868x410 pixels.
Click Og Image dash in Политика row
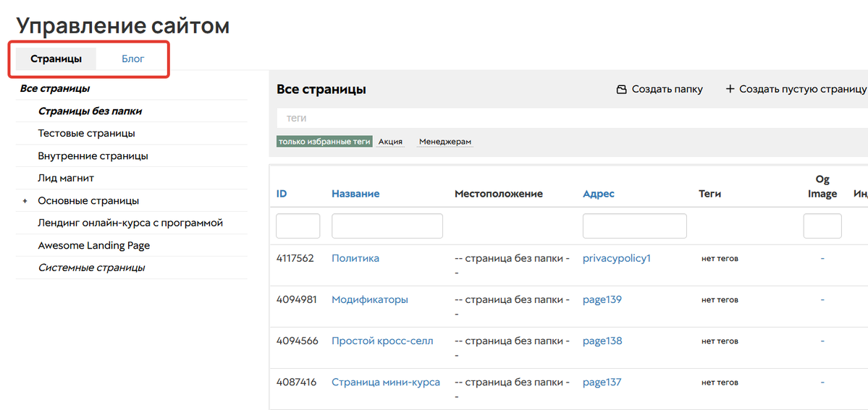point(822,258)
